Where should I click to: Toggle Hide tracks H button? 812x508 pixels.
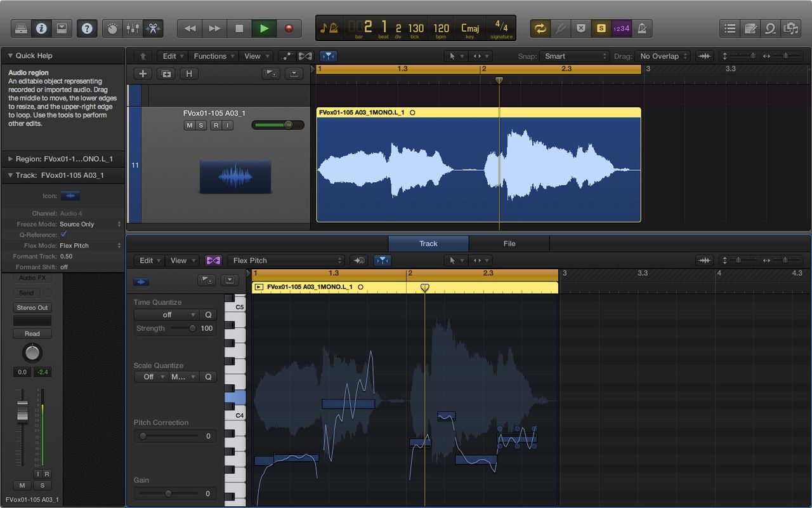pos(189,74)
